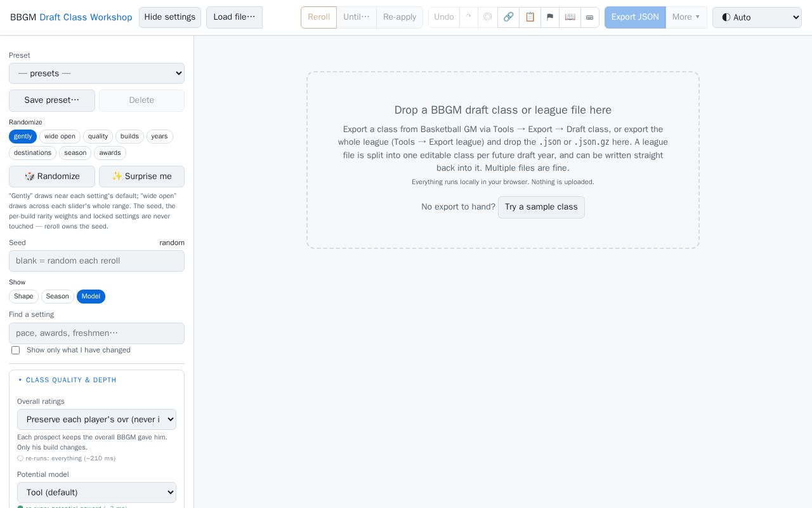Screen dimensions: 812x508
Task: Click the Load file… button
Action: pyautogui.click(x=234, y=17)
